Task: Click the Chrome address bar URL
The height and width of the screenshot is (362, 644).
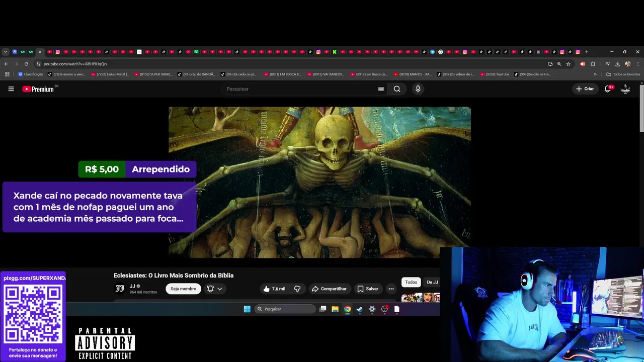Action: (x=75, y=64)
